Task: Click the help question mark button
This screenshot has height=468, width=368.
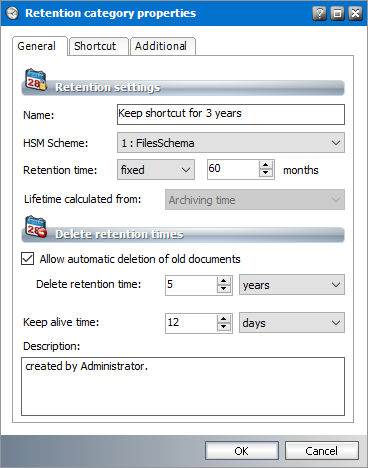Action: coord(319,13)
